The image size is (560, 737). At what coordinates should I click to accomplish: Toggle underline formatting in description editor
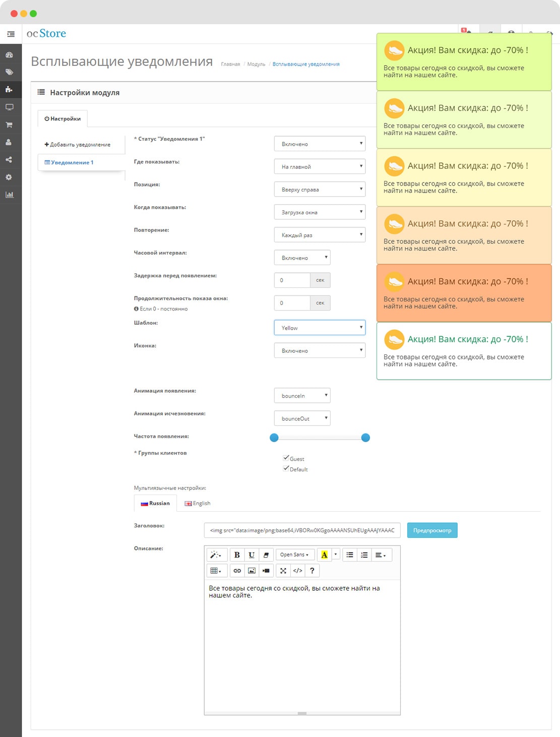pos(252,555)
